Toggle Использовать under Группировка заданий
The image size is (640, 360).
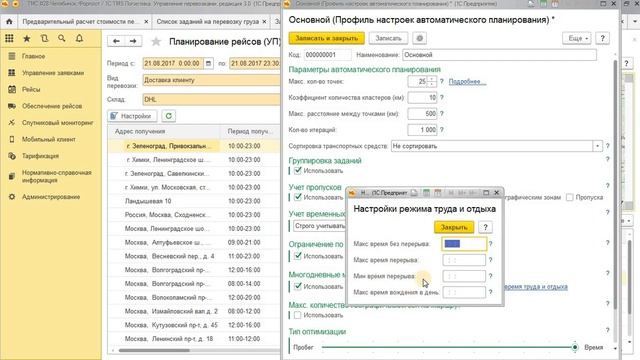[298, 170]
